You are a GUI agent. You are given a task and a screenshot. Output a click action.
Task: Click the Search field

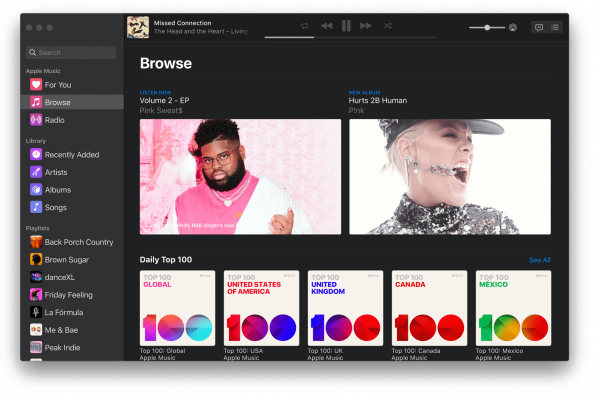coord(71,52)
